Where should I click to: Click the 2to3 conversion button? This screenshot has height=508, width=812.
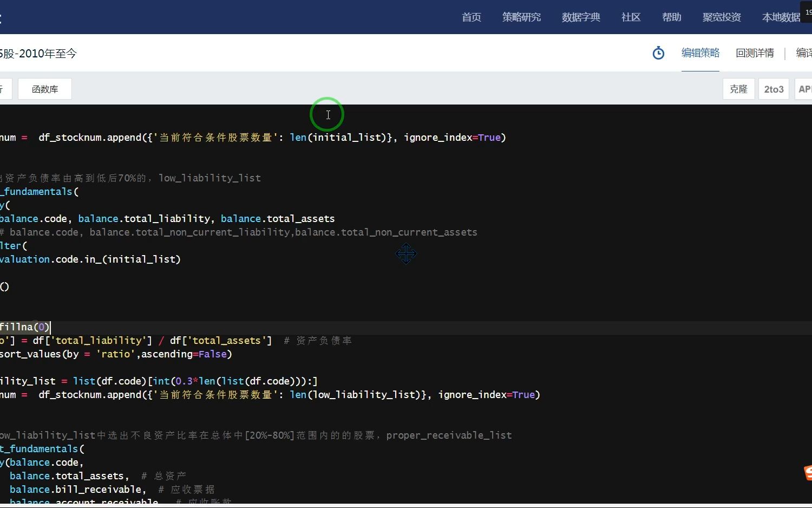click(x=774, y=89)
